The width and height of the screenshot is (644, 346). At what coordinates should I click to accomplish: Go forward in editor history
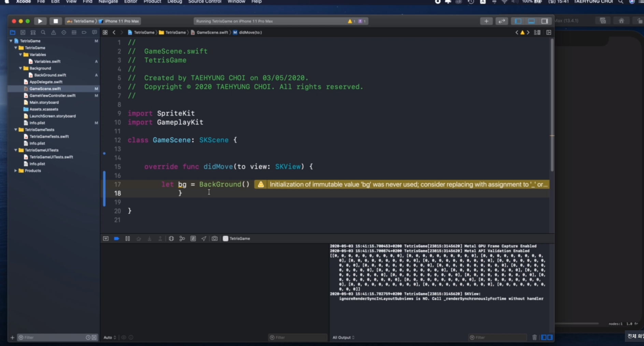click(121, 32)
